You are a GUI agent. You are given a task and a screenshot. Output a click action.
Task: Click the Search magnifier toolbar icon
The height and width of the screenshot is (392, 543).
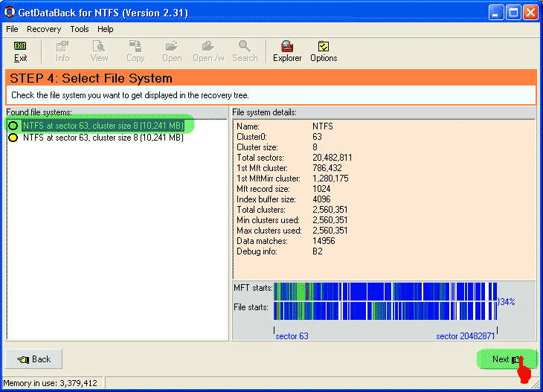[245, 51]
